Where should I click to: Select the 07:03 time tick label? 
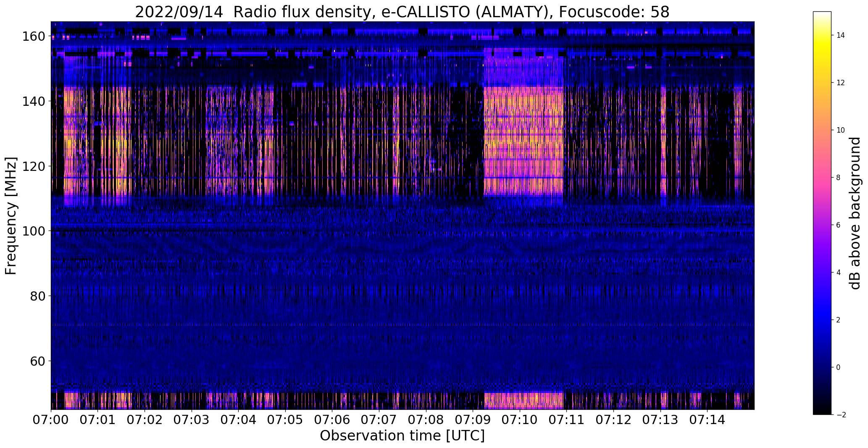[x=192, y=420]
